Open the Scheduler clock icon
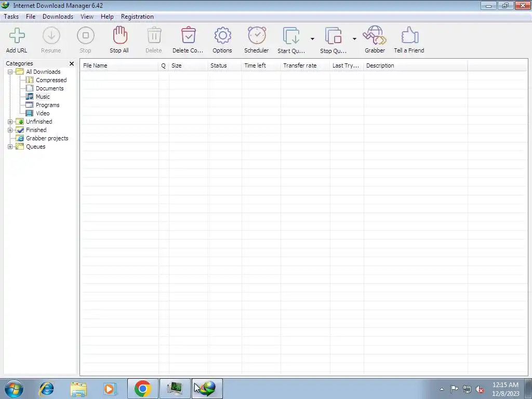This screenshot has height=399, width=532. (x=257, y=35)
